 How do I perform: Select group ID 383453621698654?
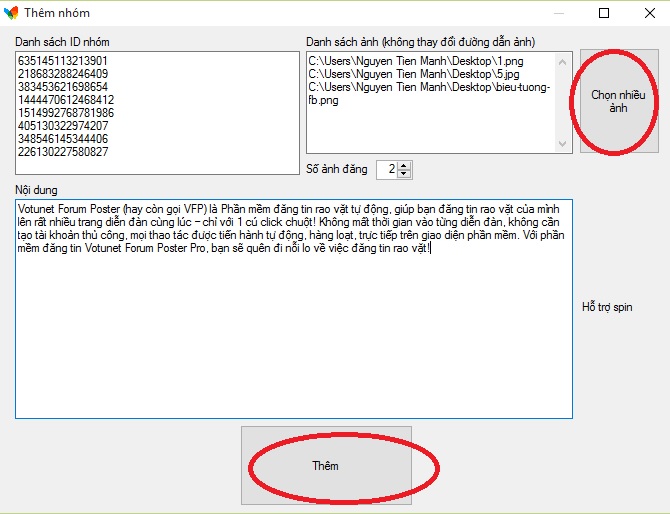(63, 87)
